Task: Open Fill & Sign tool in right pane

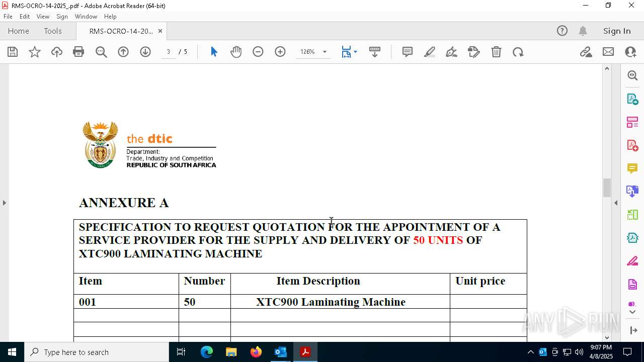Action: 632,261
